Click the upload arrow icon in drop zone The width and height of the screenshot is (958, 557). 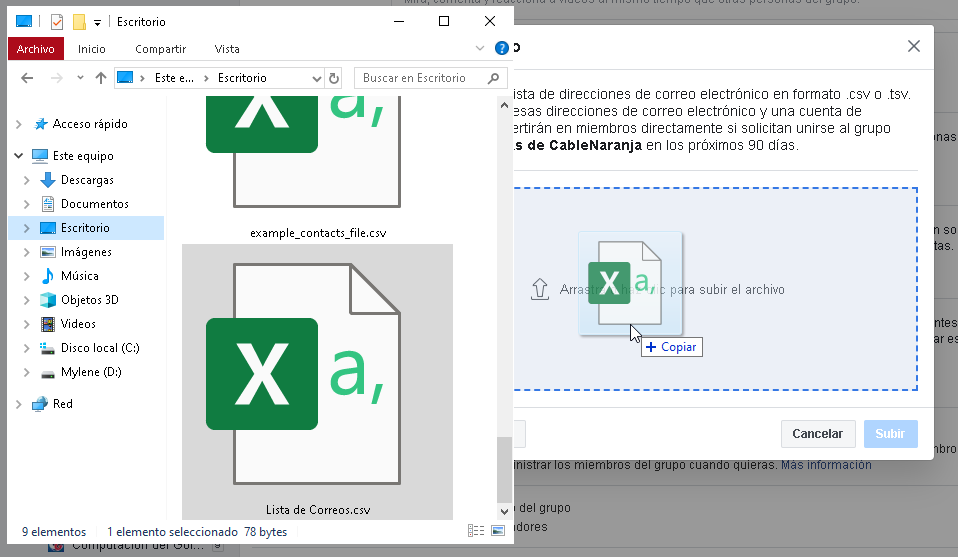(539, 289)
